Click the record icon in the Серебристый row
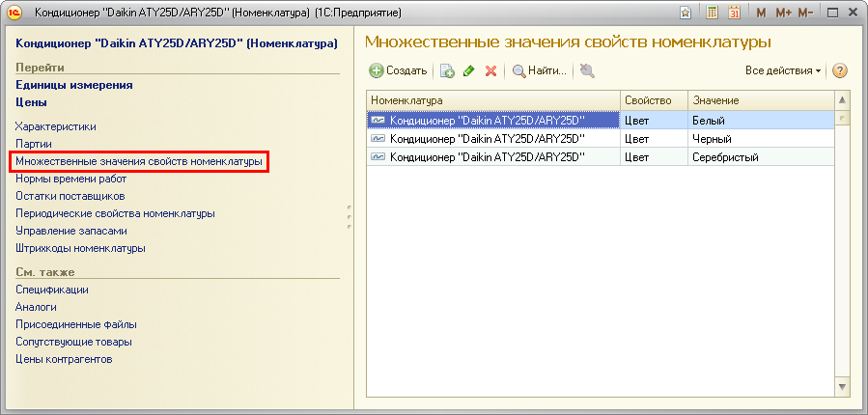The height and width of the screenshot is (415, 868). (x=378, y=156)
